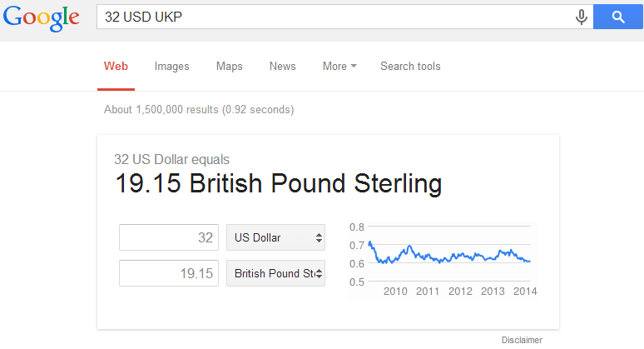Open the US Dollar currency dropdown

coord(275,237)
